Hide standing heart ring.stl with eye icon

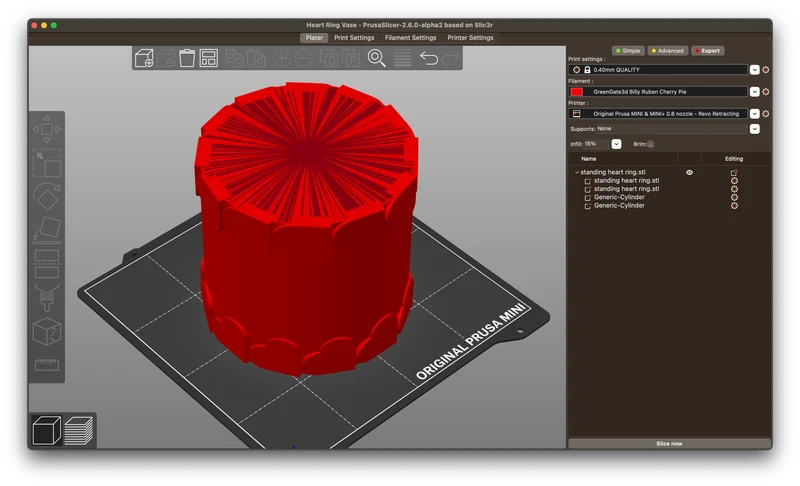689,172
